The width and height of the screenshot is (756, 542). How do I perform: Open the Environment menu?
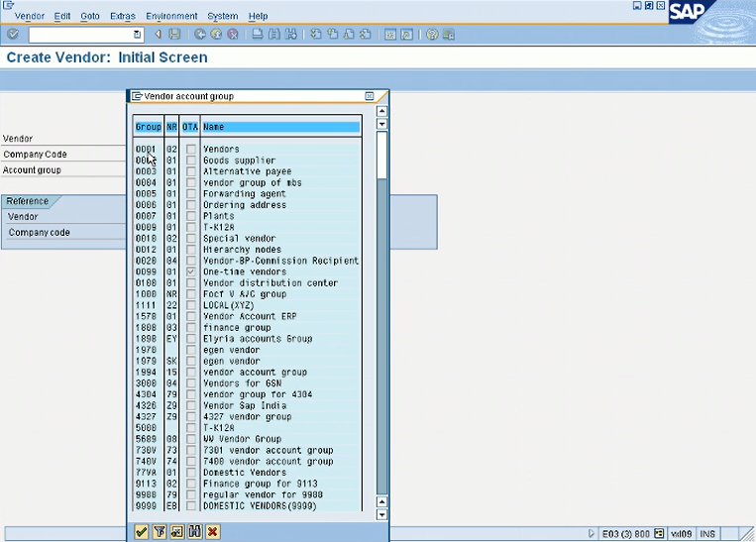point(171,16)
